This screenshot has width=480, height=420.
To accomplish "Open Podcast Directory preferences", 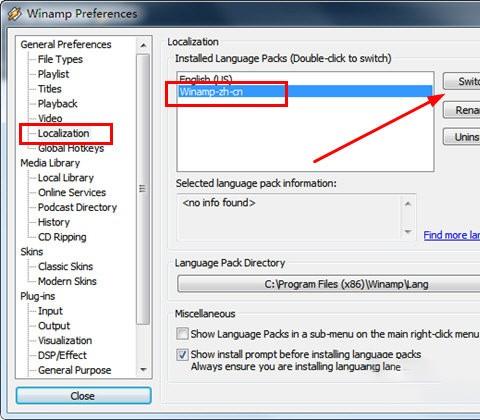I will point(77,207).
